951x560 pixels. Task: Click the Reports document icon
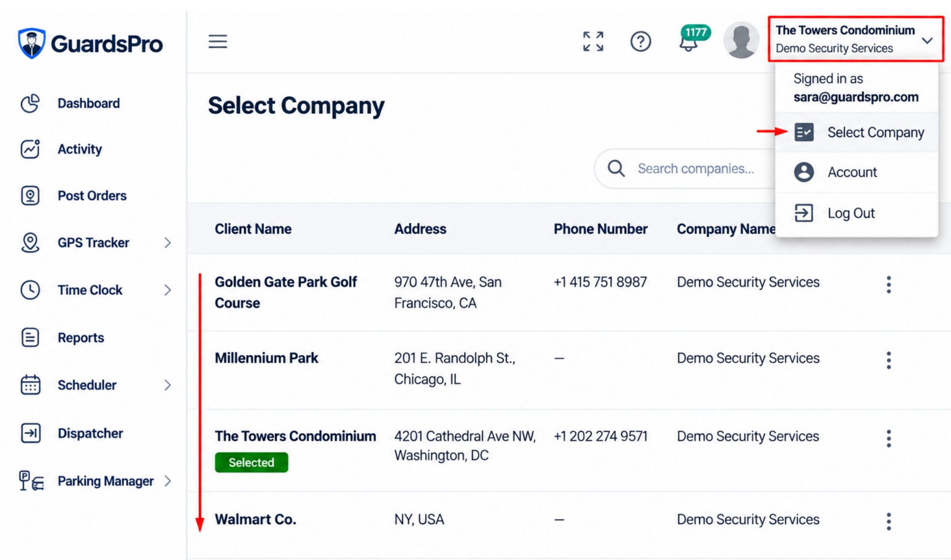pos(30,338)
